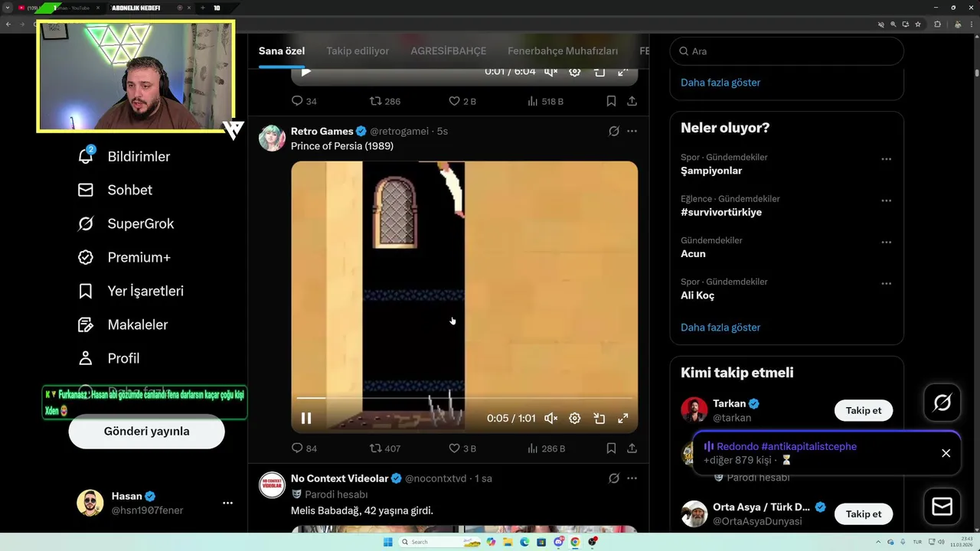Switch to AGRESİFBAHÇE tab
The image size is (980, 551).
click(x=448, y=51)
